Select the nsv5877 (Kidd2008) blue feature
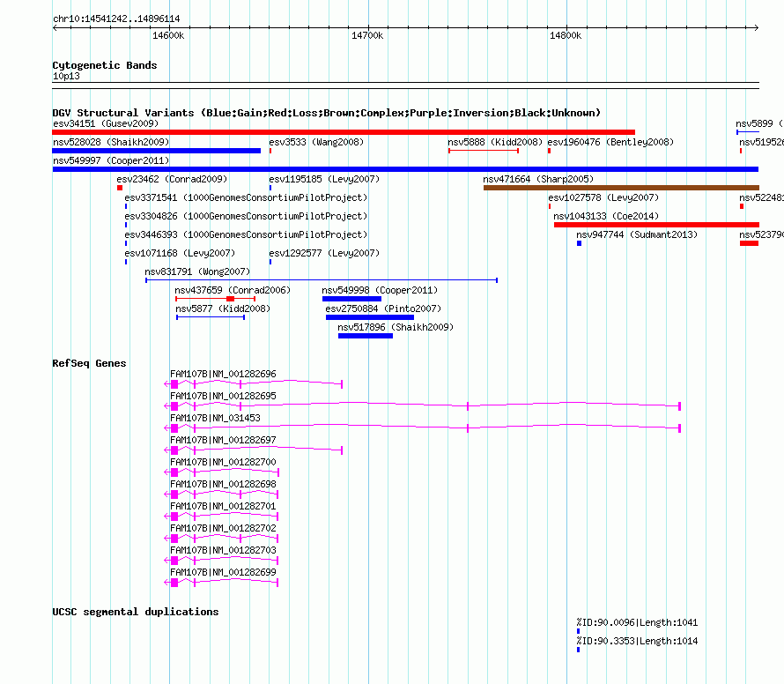Viewport: 784px width, 684px height. 211,317
